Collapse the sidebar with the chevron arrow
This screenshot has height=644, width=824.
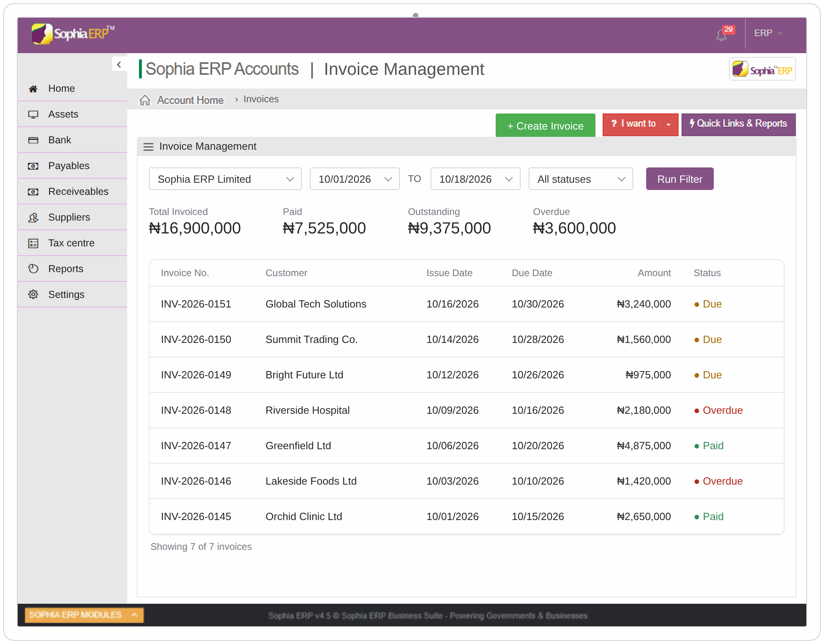coord(119,64)
